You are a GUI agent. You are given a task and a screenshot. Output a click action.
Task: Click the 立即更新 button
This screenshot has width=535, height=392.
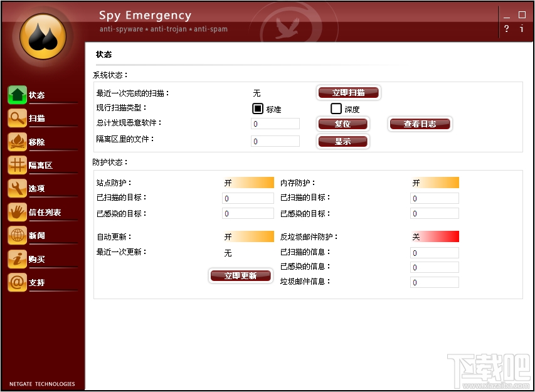[x=241, y=276]
